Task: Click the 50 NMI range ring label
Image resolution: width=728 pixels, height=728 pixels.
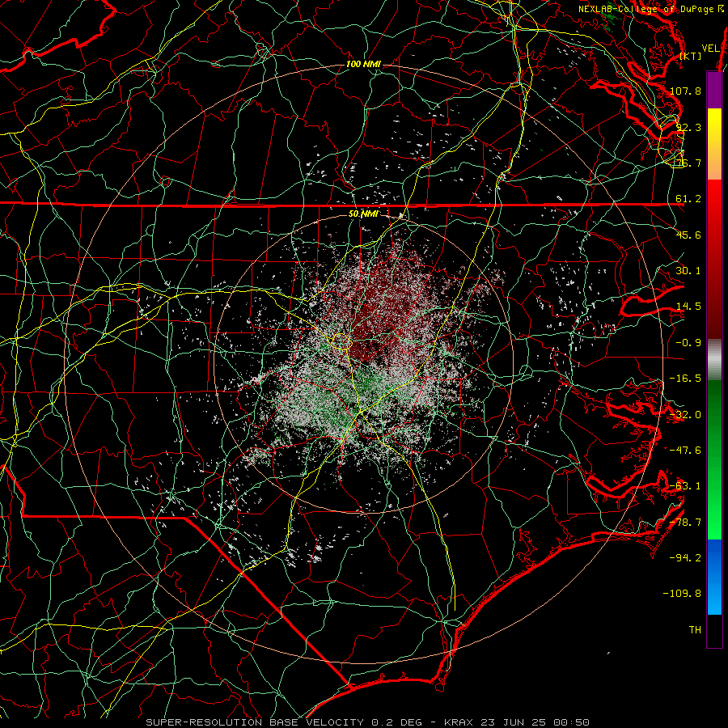Action: click(363, 214)
